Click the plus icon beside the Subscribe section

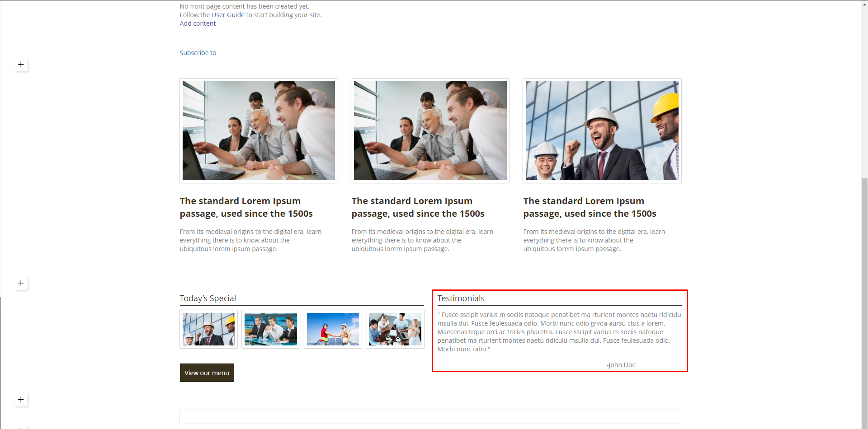[21, 65]
